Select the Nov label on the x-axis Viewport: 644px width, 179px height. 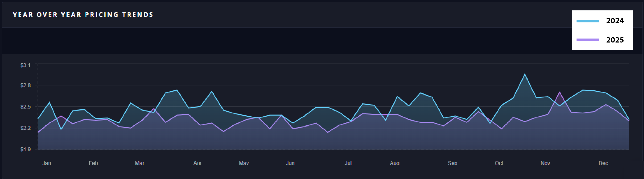click(x=545, y=163)
